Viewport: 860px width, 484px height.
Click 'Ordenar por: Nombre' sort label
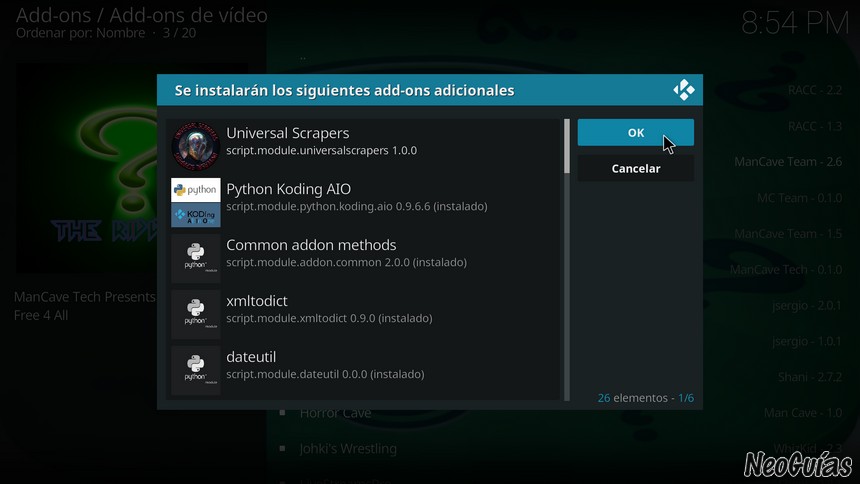[x=80, y=33]
